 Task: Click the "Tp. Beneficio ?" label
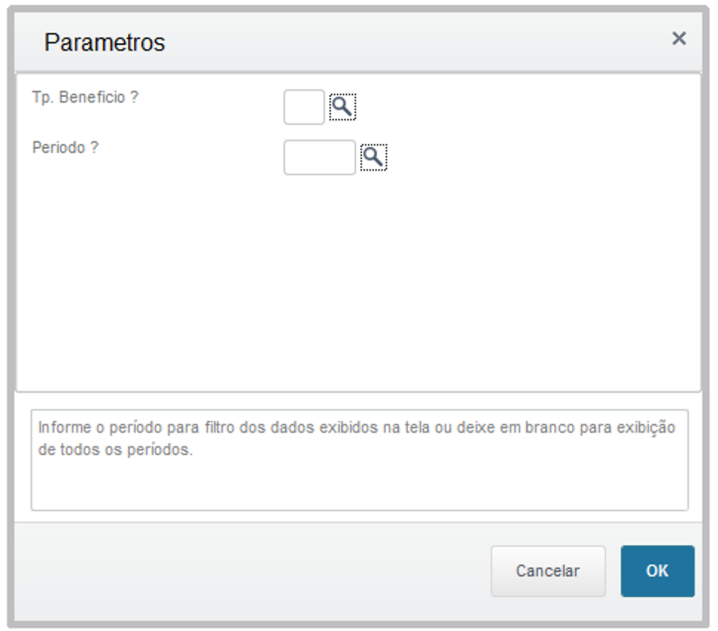coord(85,98)
